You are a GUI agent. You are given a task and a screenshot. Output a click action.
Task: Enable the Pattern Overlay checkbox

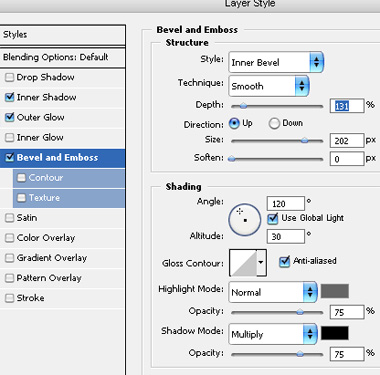(10, 278)
